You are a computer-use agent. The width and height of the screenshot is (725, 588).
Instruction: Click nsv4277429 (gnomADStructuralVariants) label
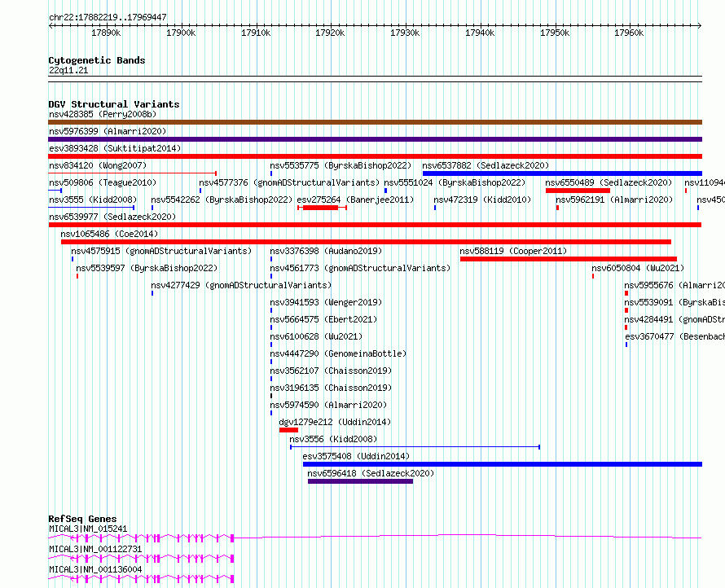[241, 285]
